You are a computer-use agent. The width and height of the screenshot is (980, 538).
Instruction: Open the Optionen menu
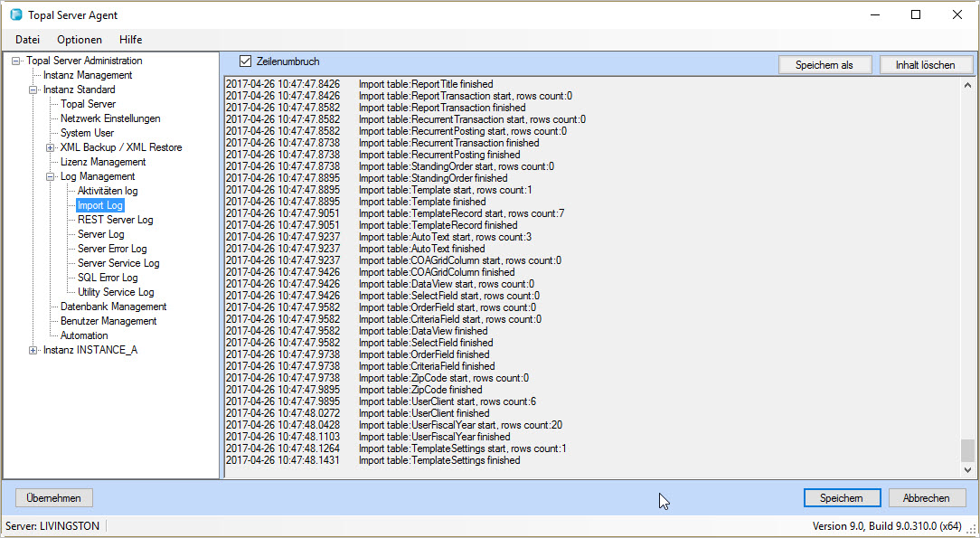tap(80, 40)
